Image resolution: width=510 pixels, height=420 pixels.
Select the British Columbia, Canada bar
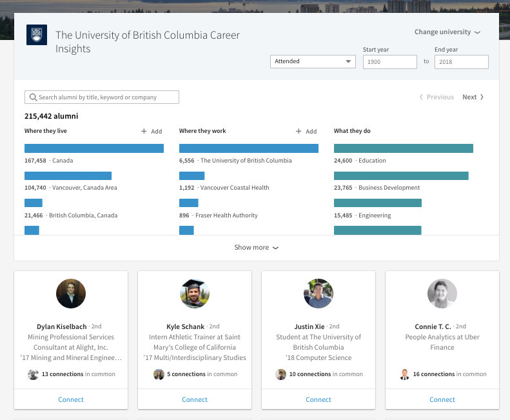point(34,203)
